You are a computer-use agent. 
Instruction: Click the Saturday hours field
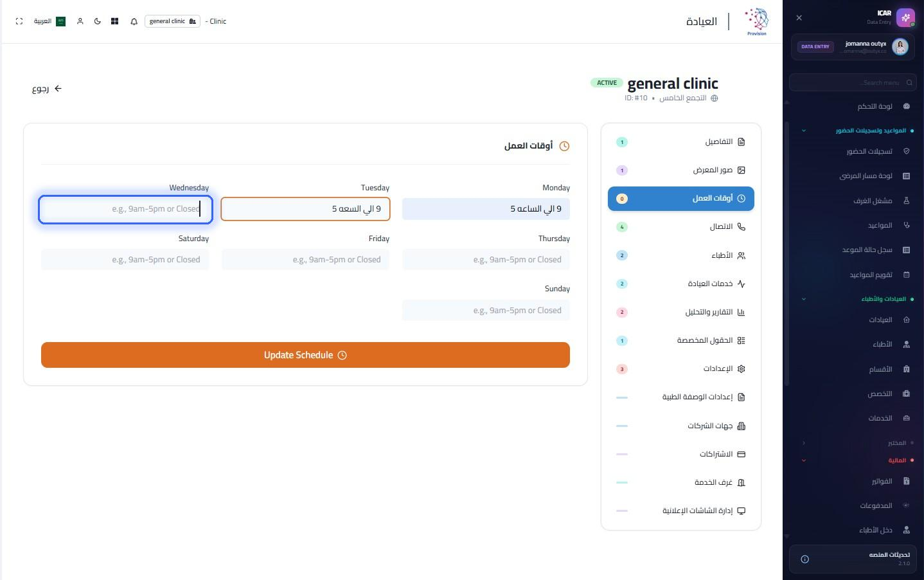point(125,260)
